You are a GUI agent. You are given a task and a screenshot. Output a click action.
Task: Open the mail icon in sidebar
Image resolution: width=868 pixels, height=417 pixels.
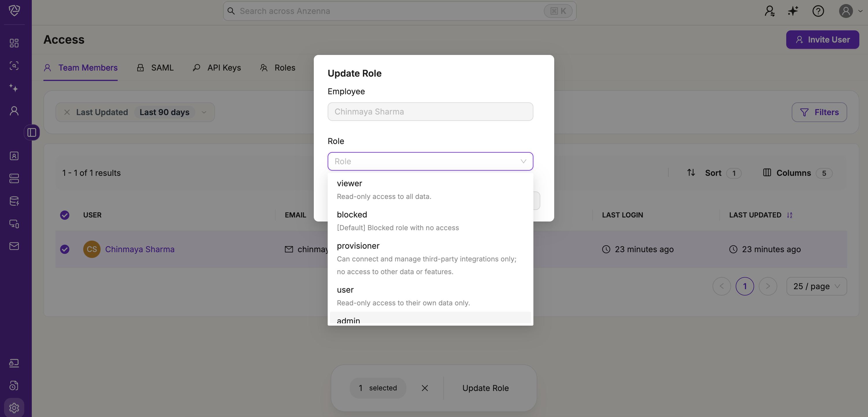pos(14,246)
